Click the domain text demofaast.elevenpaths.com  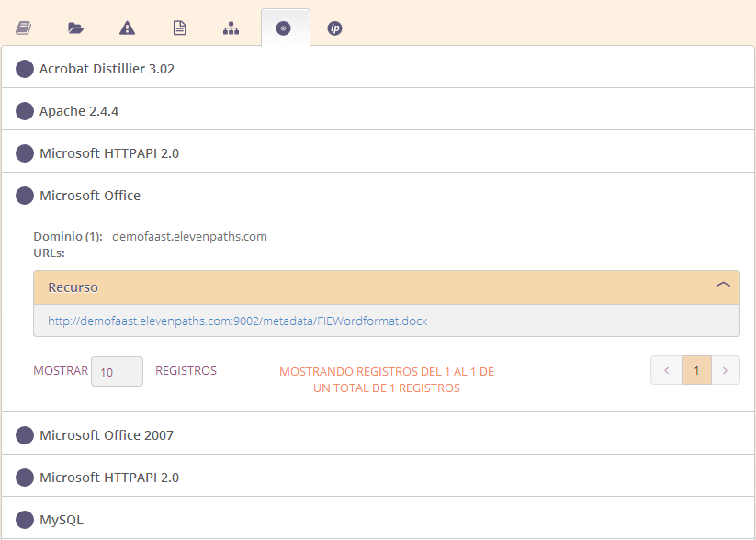pos(189,236)
